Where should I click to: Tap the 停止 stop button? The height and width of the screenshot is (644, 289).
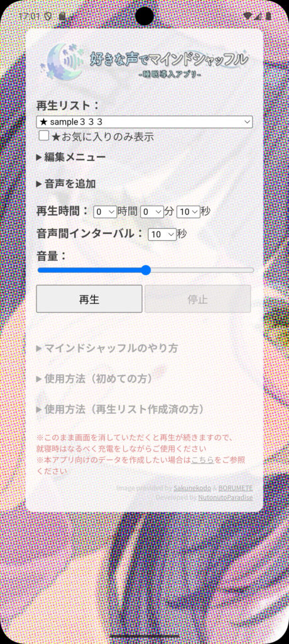(x=197, y=299)
